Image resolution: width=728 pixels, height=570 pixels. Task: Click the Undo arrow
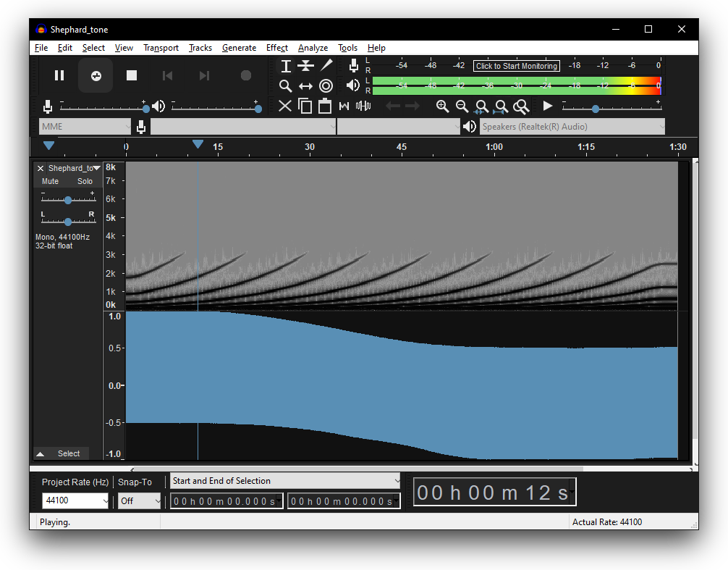pyautogui.click(x=393, y=106)
